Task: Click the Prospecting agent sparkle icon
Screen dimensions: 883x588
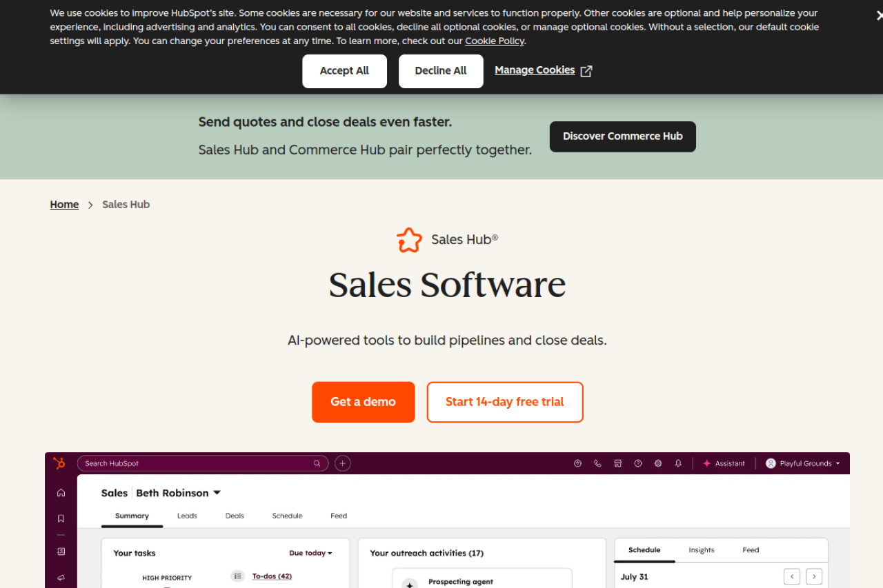Action: click(410, 584)
